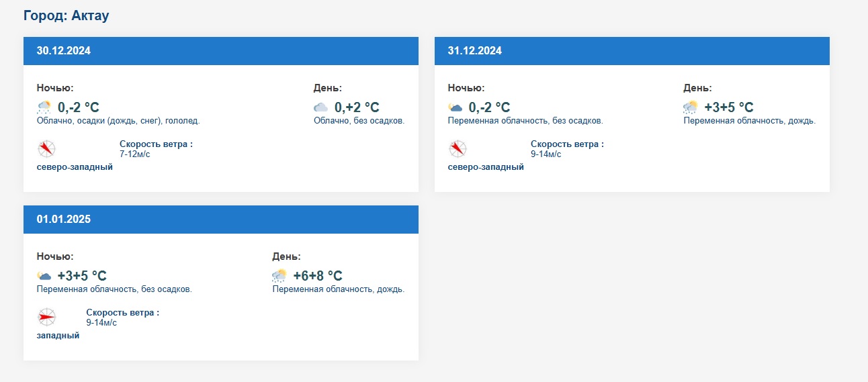
Task: Click "северо-западный" wind label under 31.12.2024
Action: coord(486,167)
